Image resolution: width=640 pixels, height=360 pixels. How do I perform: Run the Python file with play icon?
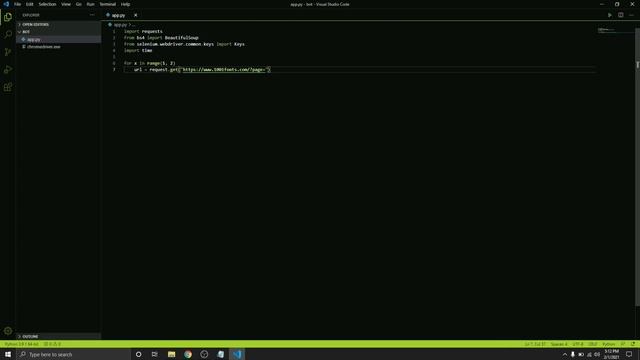[x=610, y=15]
